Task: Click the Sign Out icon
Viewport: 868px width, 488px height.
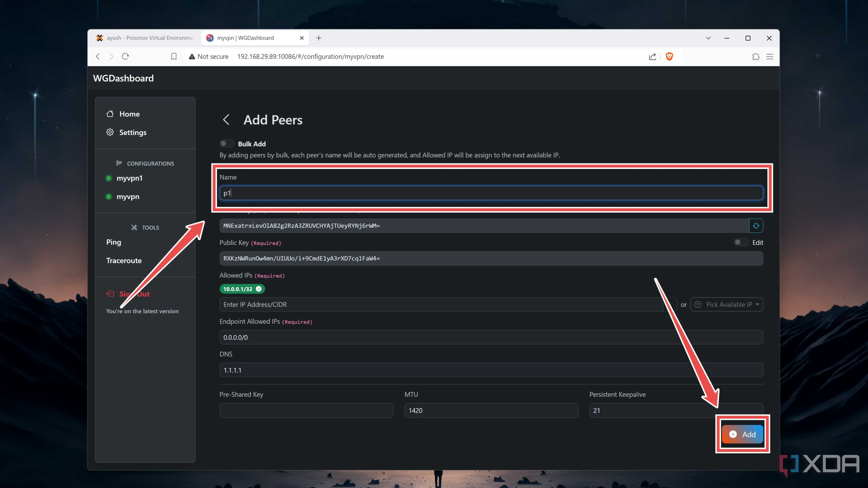Action: click(x=110, y=294)
